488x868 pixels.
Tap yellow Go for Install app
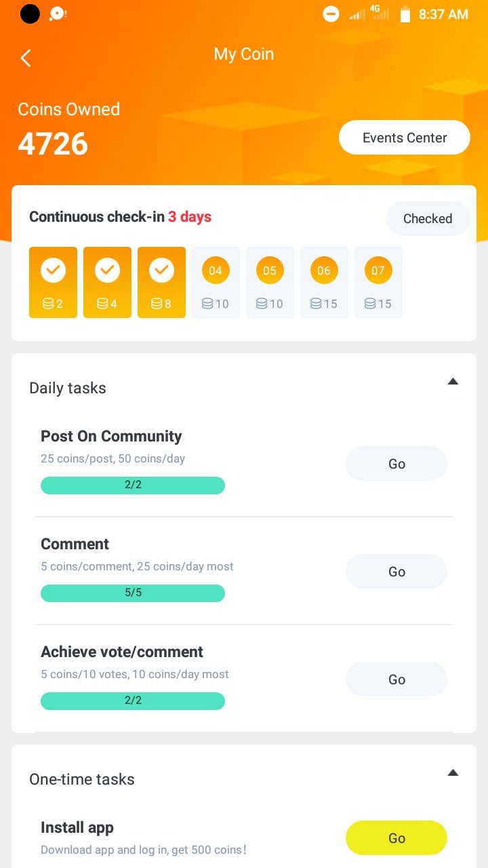(x=396, y=838)
